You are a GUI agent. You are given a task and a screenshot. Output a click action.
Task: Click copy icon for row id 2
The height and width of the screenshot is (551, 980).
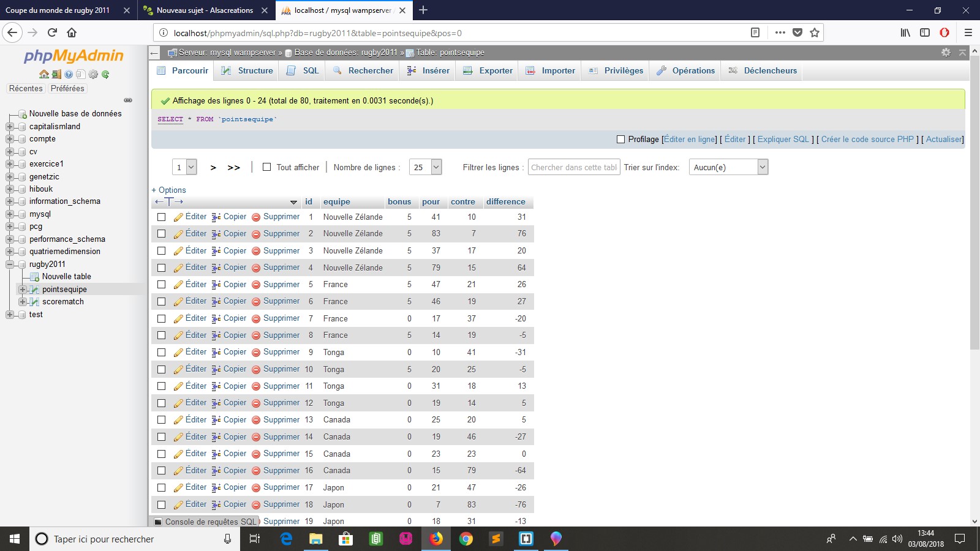216,234
